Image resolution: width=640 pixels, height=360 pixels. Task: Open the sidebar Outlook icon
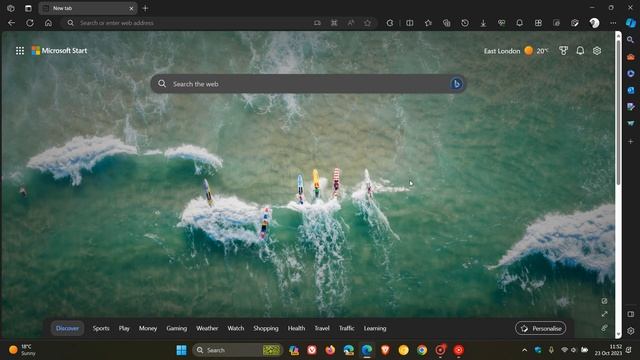click(631, 90)
